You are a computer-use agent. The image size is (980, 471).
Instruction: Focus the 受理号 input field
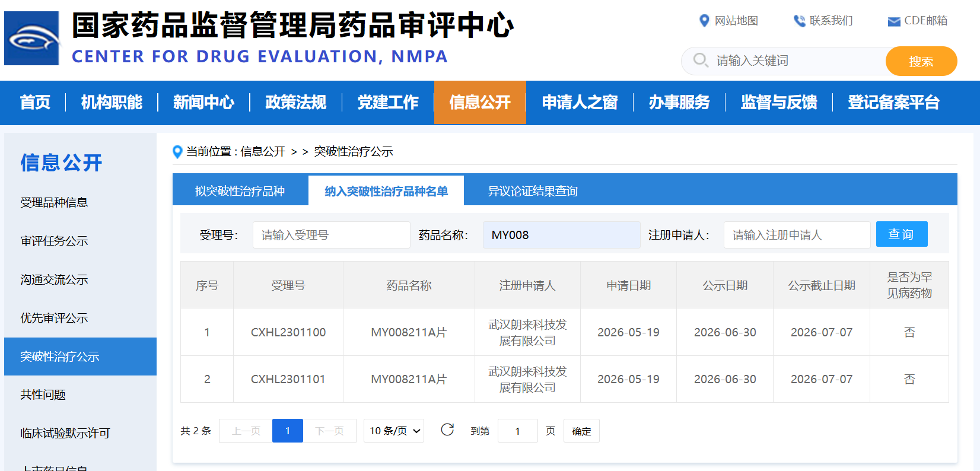[331, 235]
